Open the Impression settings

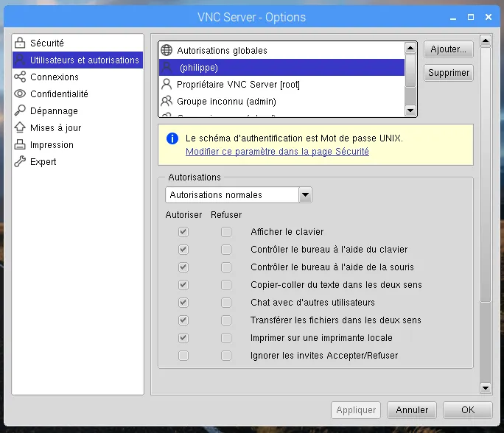(78, 144)
